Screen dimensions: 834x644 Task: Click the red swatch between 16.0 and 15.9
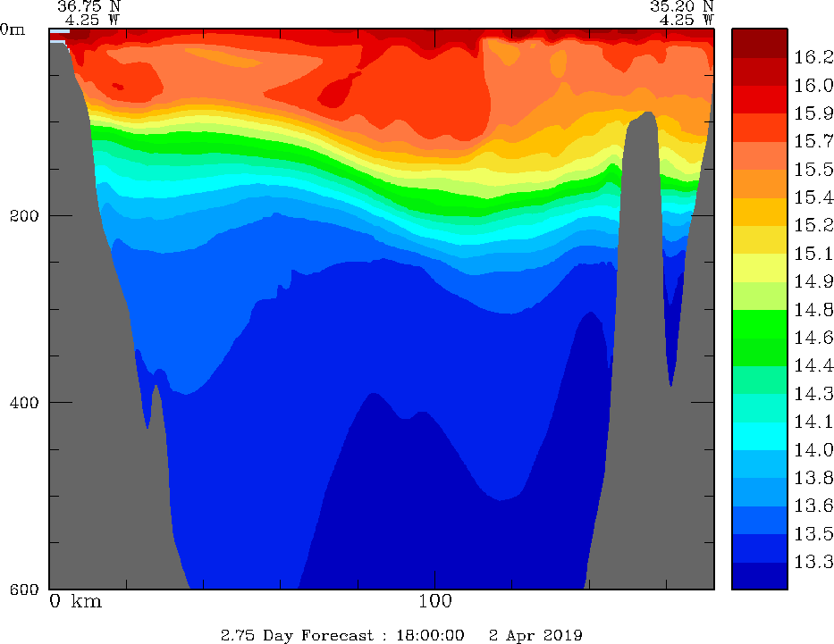coord(759,99)
